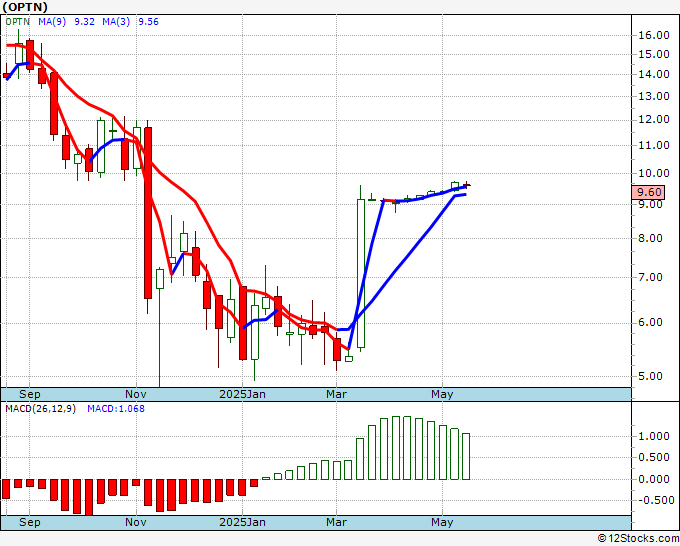This screenshot has width=680, height=546.
Task: Click the 9.56 moving average value
Action: point(148,22)
